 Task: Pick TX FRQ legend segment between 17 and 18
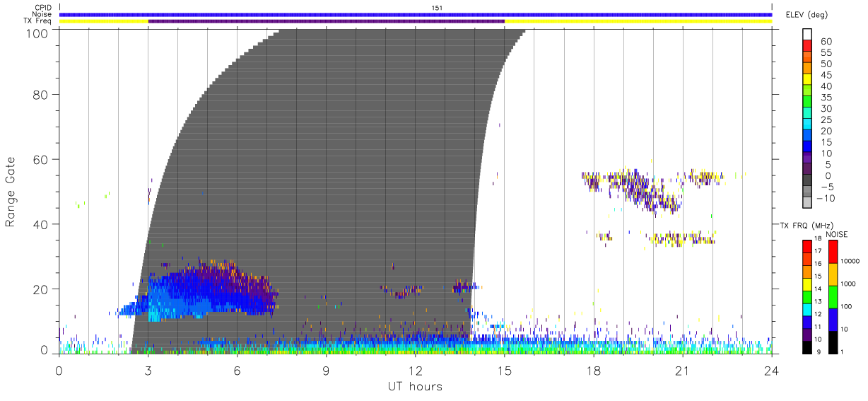[807, 247]
